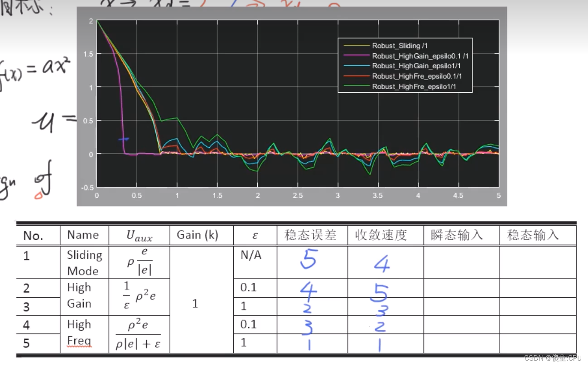Click the High Gain formula 1/ε ρ²e
Screen dimensions: 588x366
click(x=140, y=295)
